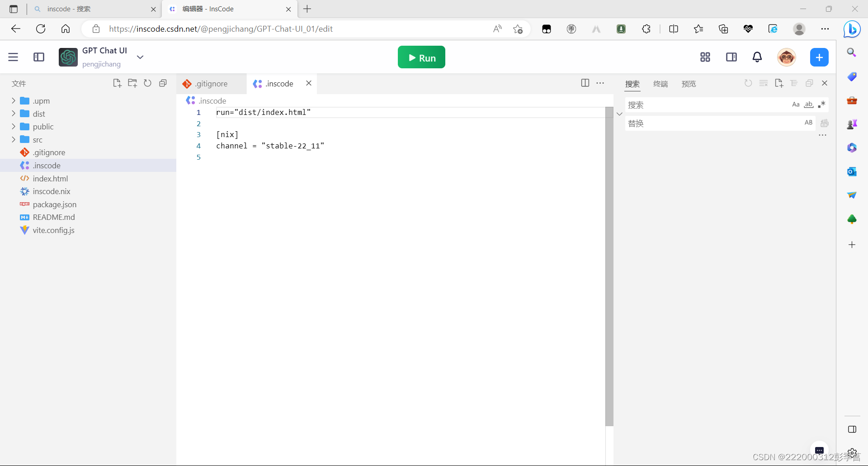Viewport: 868px width, 466px height.
Task: Click the editor vertical scrollbar
Action: click(x=609, y=266)
